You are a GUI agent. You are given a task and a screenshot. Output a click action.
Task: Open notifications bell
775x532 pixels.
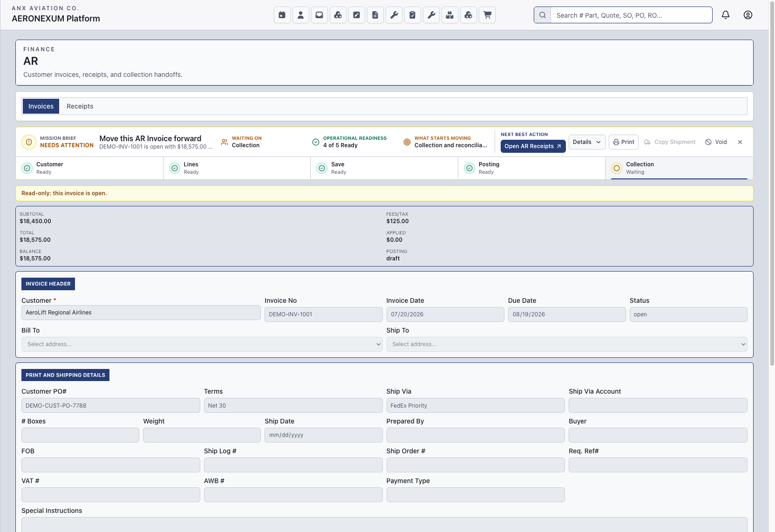pos(726,15)
